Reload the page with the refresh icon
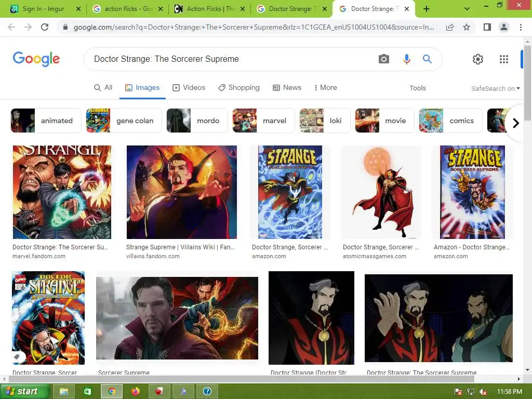532x399 pixels. [x=45, y=27]
